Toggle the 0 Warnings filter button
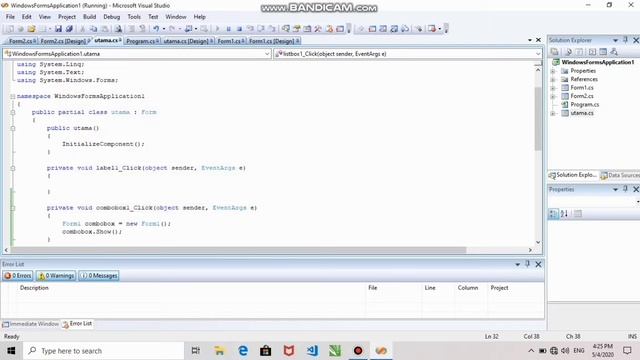The image size is (640, 360). click(x=56, y=276)
